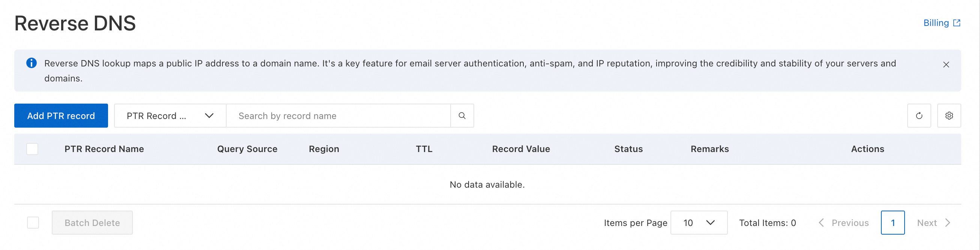
Task: Click the PTR Record Name column header
Action: (x=104, y=149)
